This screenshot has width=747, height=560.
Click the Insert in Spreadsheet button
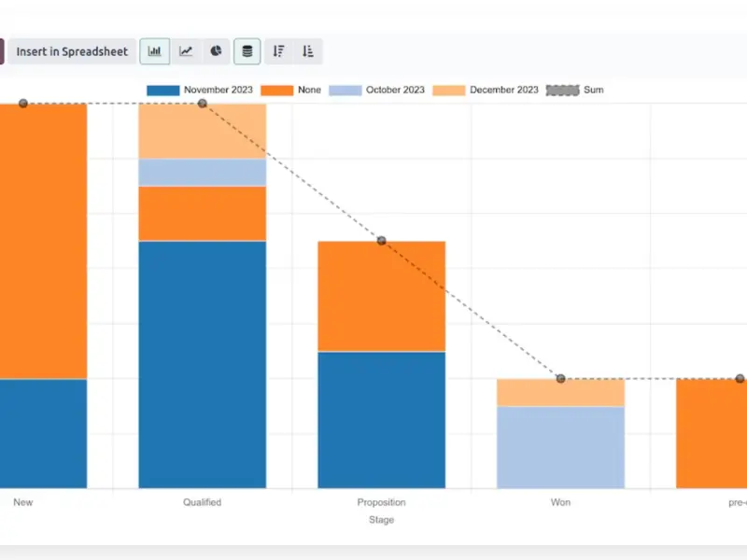[x=72, y=51]
